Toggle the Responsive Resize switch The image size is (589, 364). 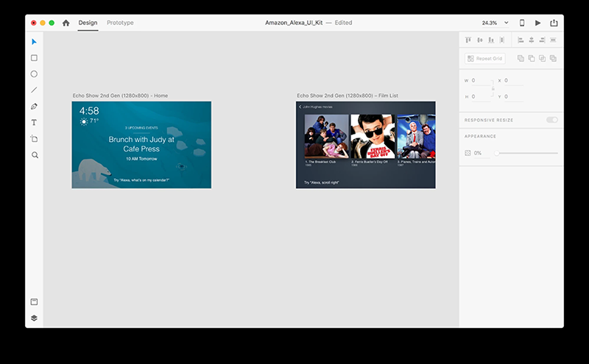tap(551, 120)
